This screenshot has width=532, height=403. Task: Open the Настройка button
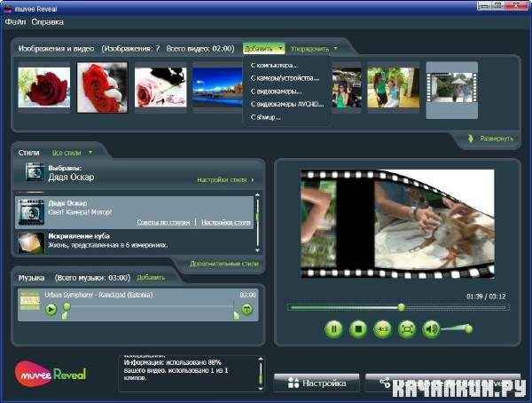pos(317,383)
